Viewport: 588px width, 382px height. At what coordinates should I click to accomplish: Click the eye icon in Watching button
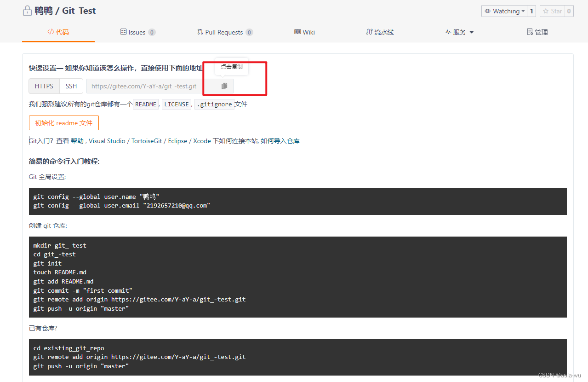[488, 11]
